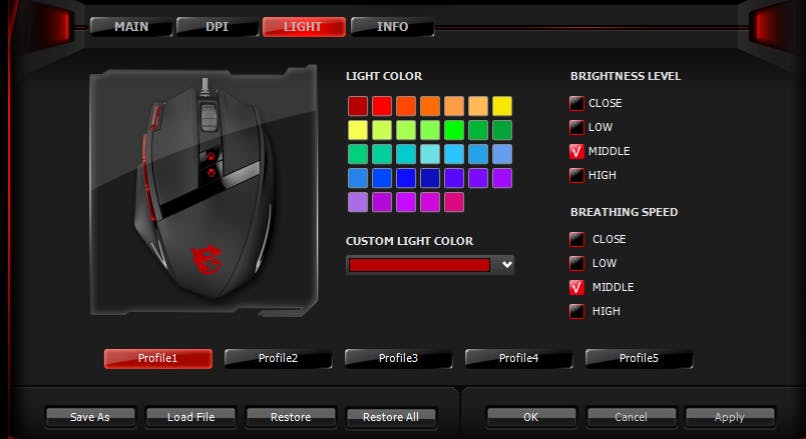Viewport: 806px width, 439px height.
Task: Click the DPI down arrow on mouse image
Action: click(211, 173)
